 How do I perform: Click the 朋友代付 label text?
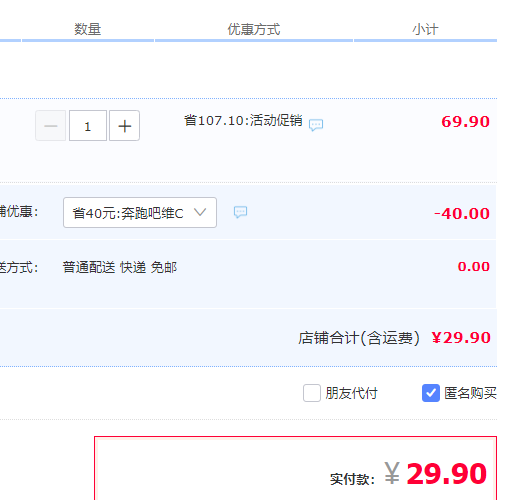352,393
